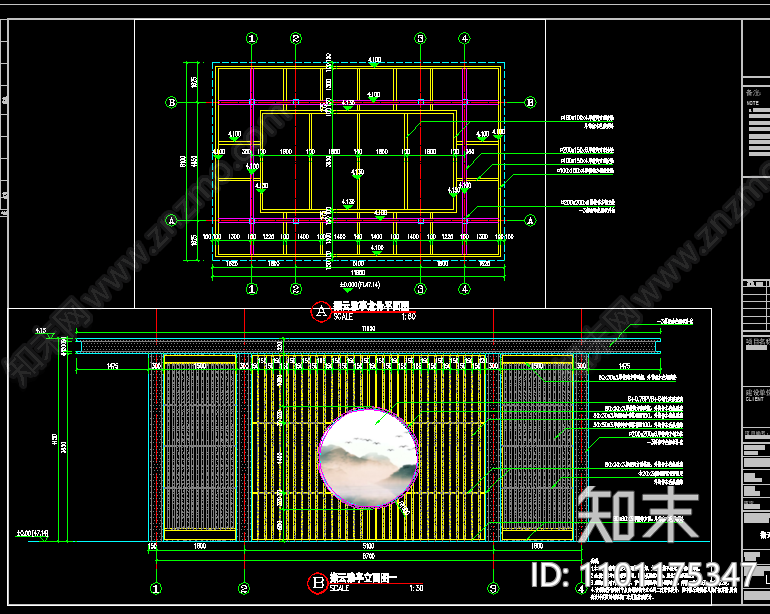
Task: Select grid bubble 1 above the plan view
Action: 251,38
